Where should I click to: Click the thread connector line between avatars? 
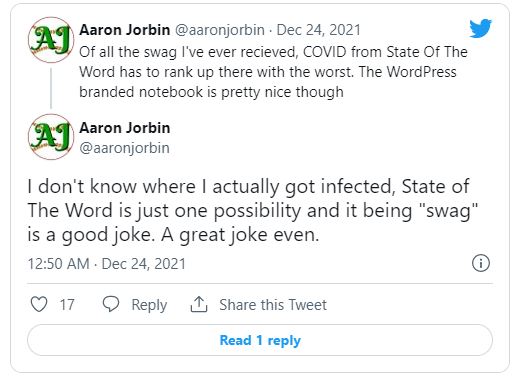[x=51, y=88]
